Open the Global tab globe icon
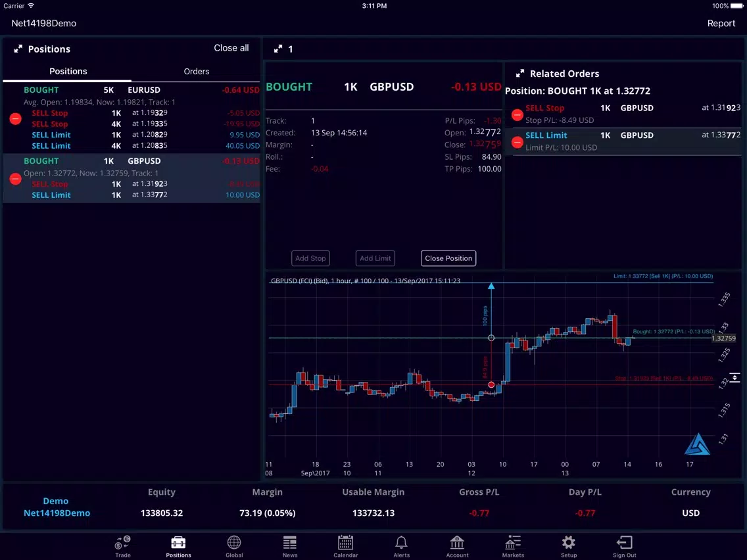 pyautogui.click(x=234, y=542)
